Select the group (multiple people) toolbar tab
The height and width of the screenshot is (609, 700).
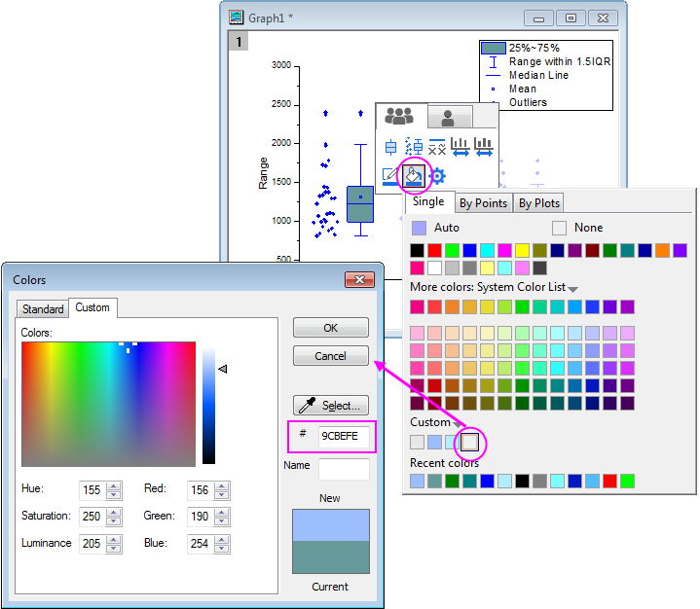pyautogui.click(x=399, y=117)
